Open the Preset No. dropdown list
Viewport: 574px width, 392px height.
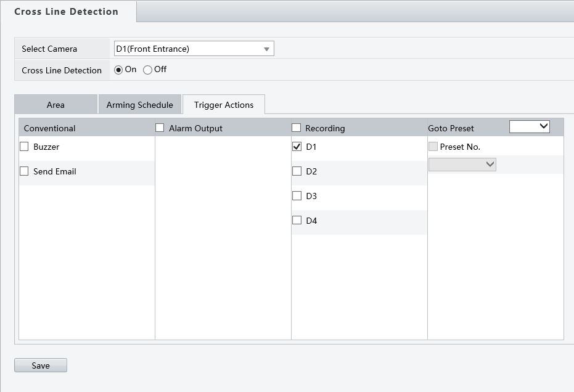pos(462,165)
